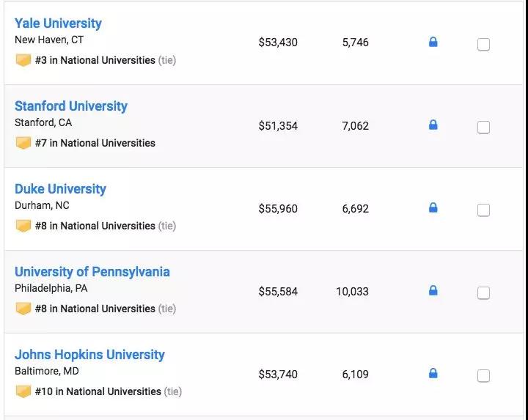Go to the Duke University page link
Screen dimensions: 528x420
click(x=60, y=189)
